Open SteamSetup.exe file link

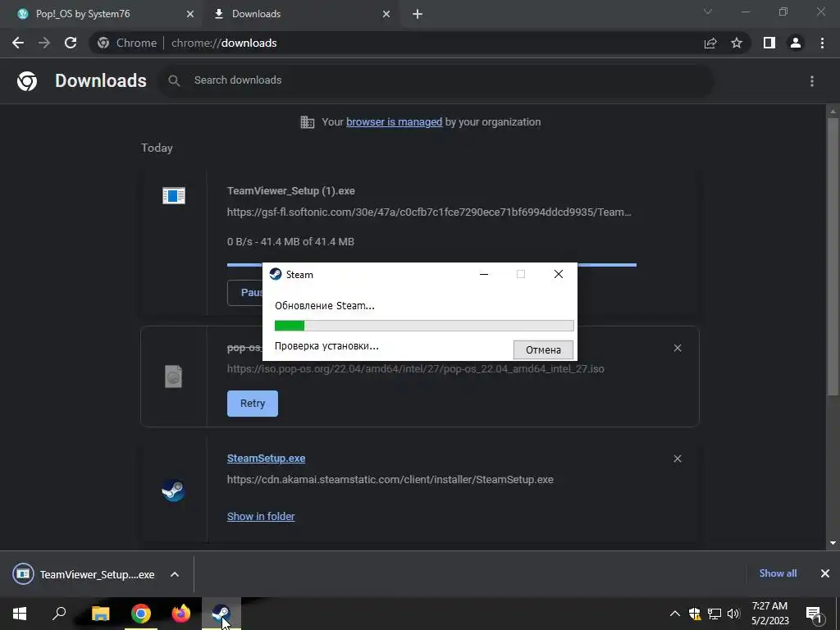[267, 458]
